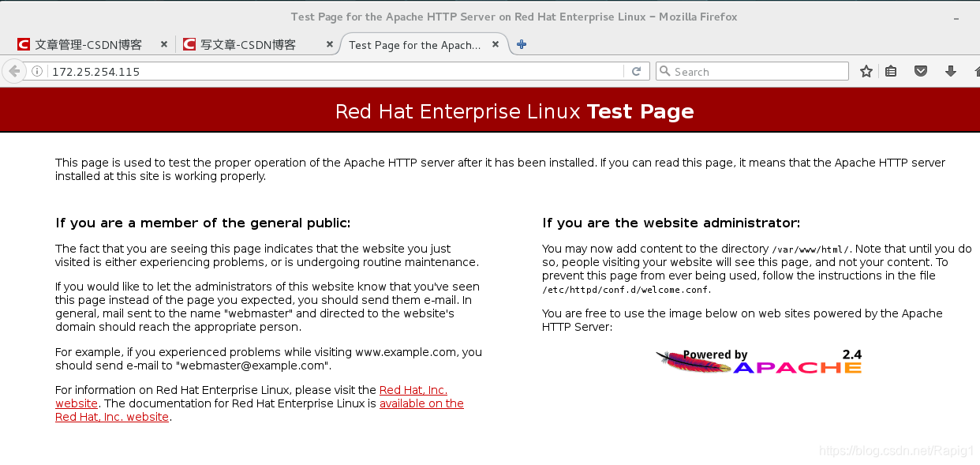Click the window title bar text
Screen dimensions: 980x465
pyautogui.click(x=514, y=17)
